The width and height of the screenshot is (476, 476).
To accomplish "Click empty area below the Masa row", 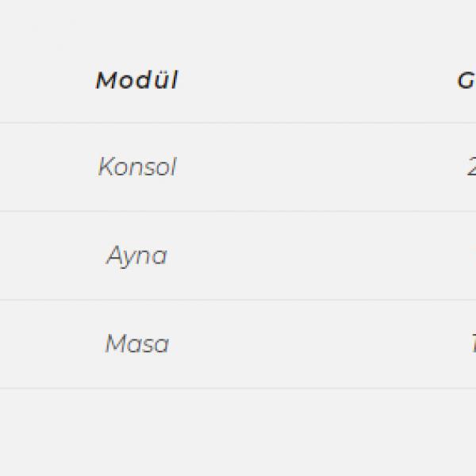I will click(238, 432).
